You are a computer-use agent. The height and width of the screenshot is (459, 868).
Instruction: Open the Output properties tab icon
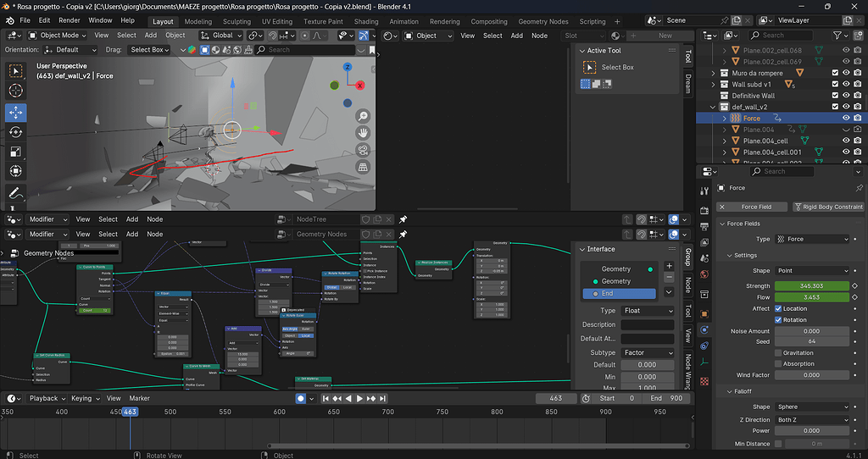[704, 227]
